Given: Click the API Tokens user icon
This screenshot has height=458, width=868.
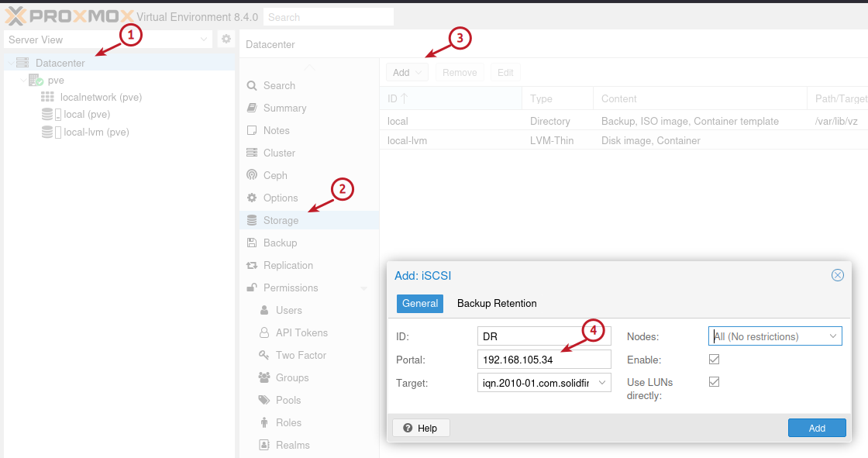Looking at the screenshot, I should 264,332.
